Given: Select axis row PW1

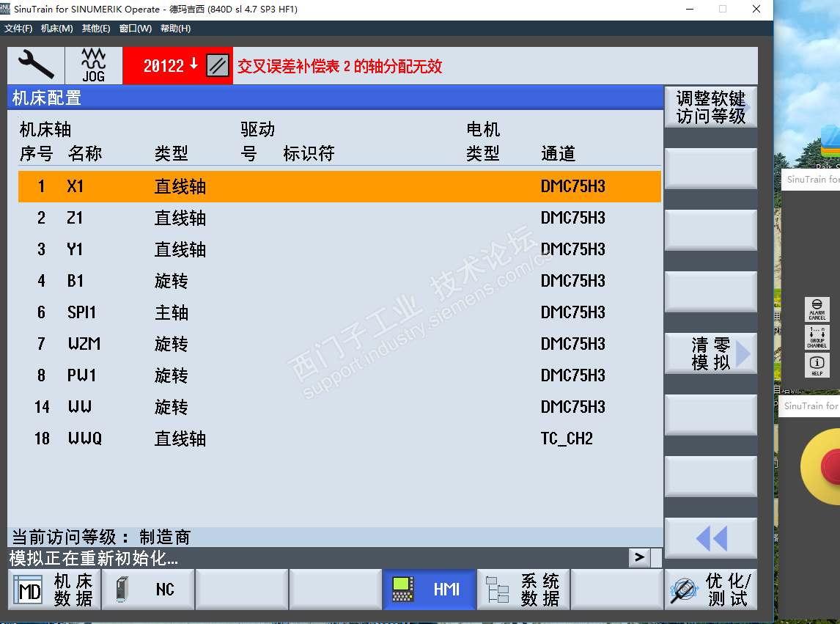Looking at the screenshot, I should point(339,375).
